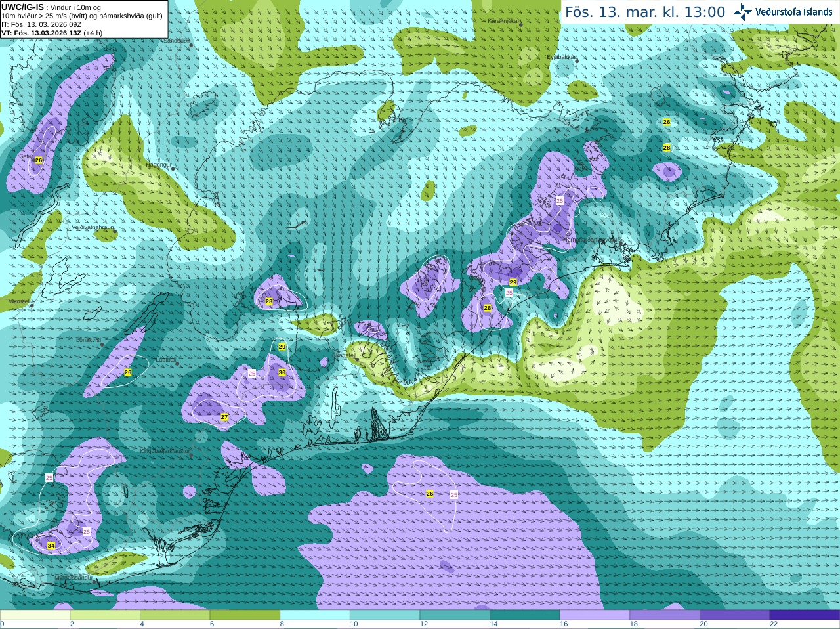Image resolution: width=840 pixels, height=629 pixels.
Task: Click the 12–14 m/s teal legend swatch
Action: click(455, 615)
